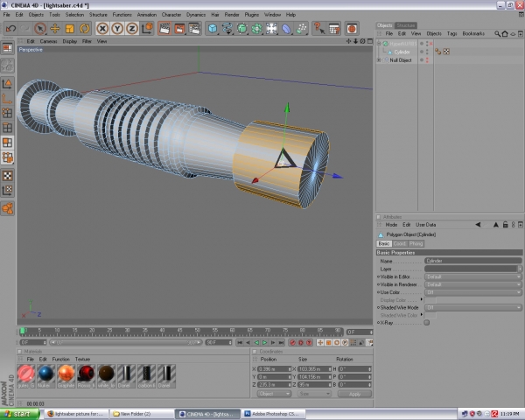Select the Scale tool
525x420 pixels.
pyautogui.click(x=70, y=29)
